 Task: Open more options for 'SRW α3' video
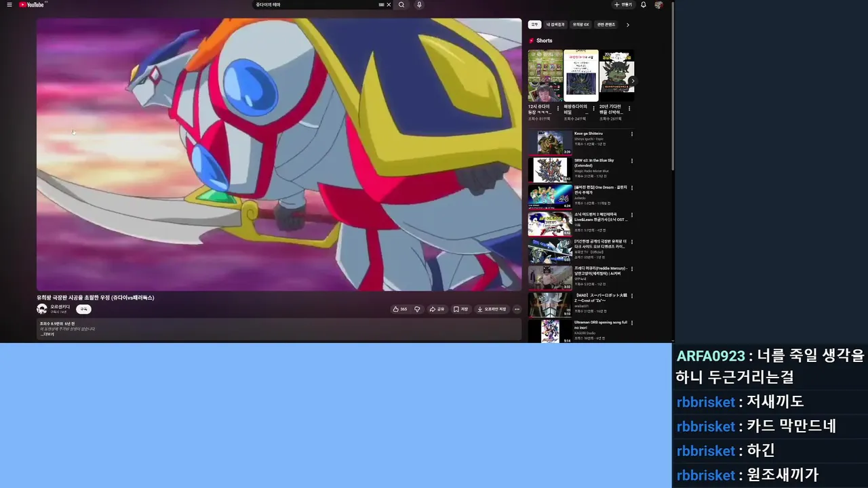(632, 161)
